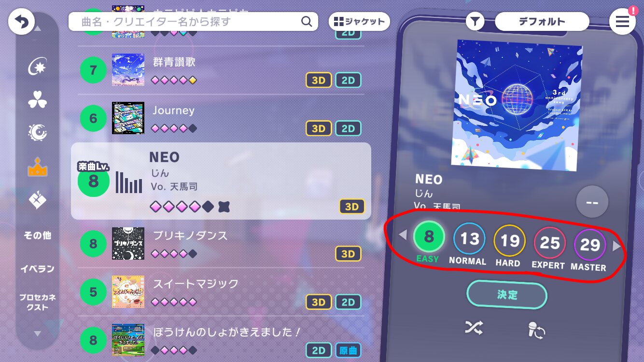Click the back arrow button
This screenshot has height=362, width=644.
[22, 22]
